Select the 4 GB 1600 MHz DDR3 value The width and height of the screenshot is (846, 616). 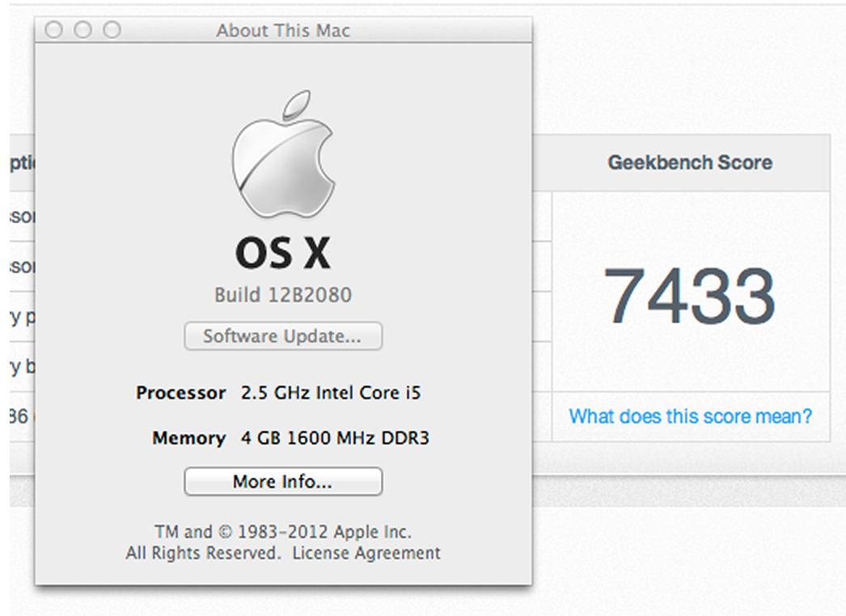click(335, 438)
